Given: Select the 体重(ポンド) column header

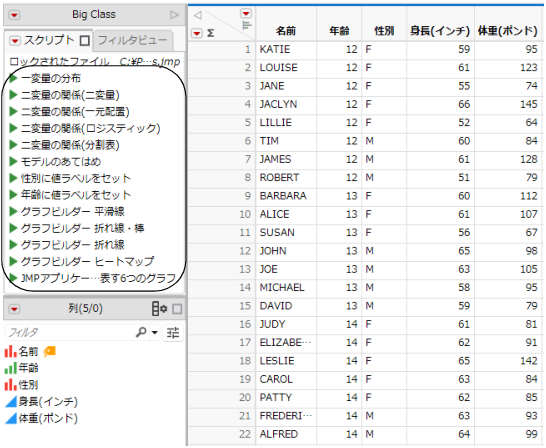Looking at the screenshot, I should (x=508, y=31).
